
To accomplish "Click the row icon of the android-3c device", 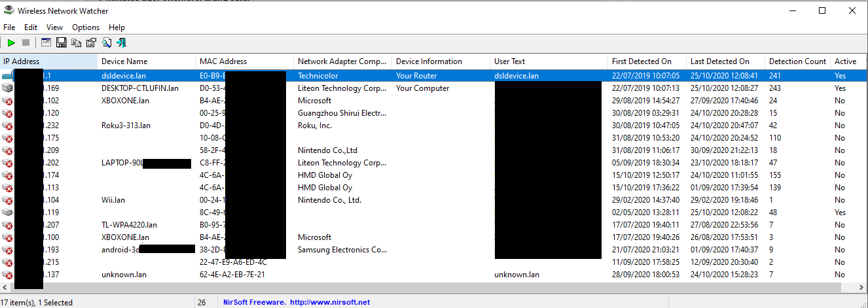I will tap(8, 250).
